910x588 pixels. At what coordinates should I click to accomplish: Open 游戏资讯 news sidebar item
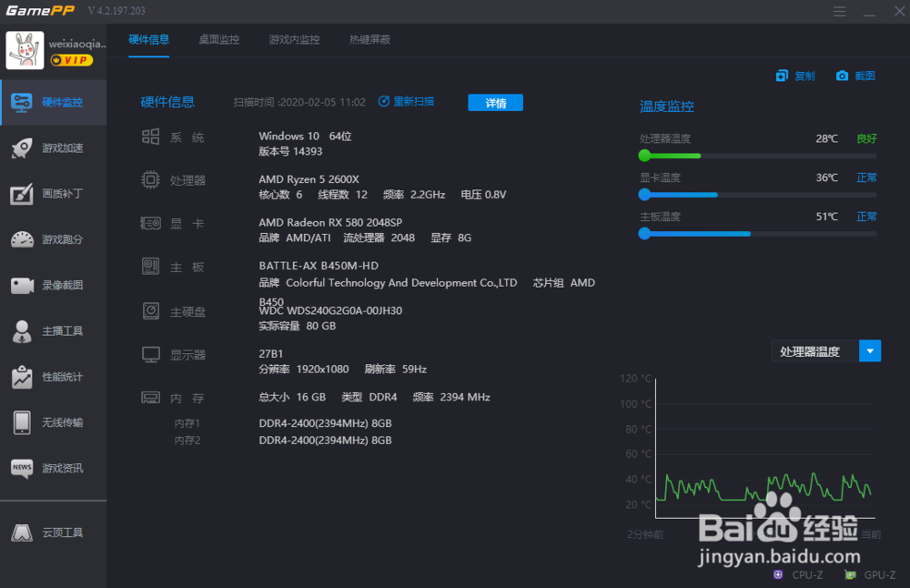(x=54, y=468)
